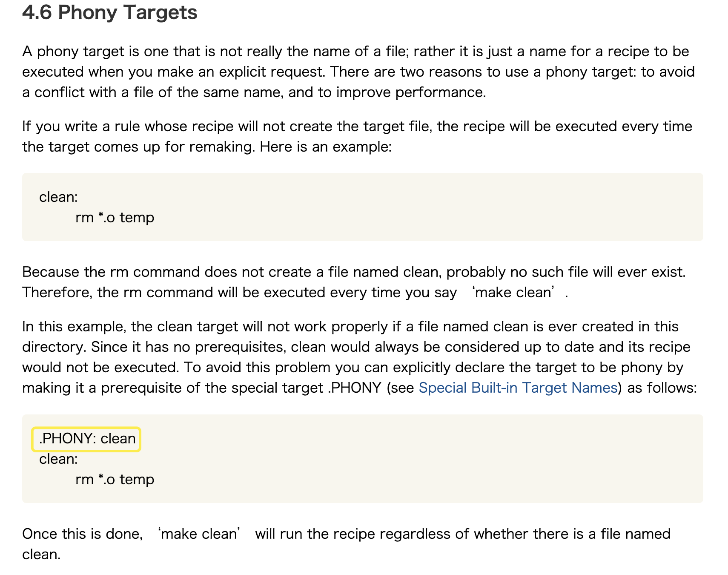Click the .PHONY word in explanatory paragraph
This screenshot has width=728, height=575.
(x=354, y=388)
